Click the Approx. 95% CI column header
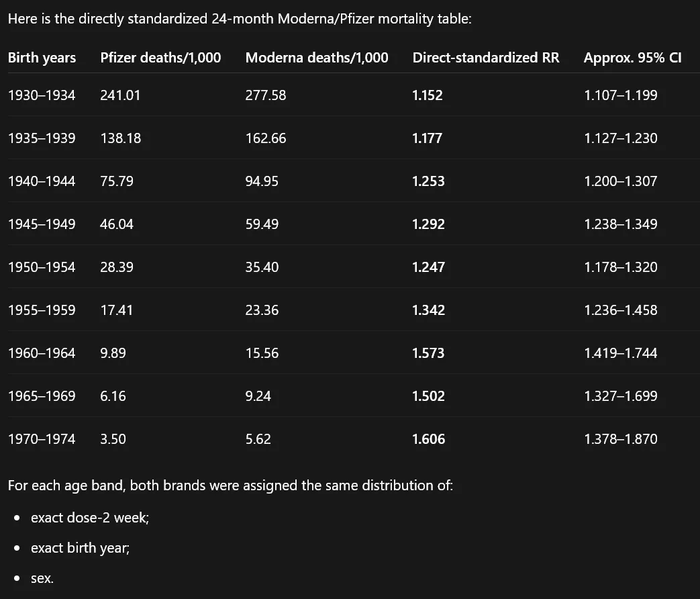 [633, 58]
